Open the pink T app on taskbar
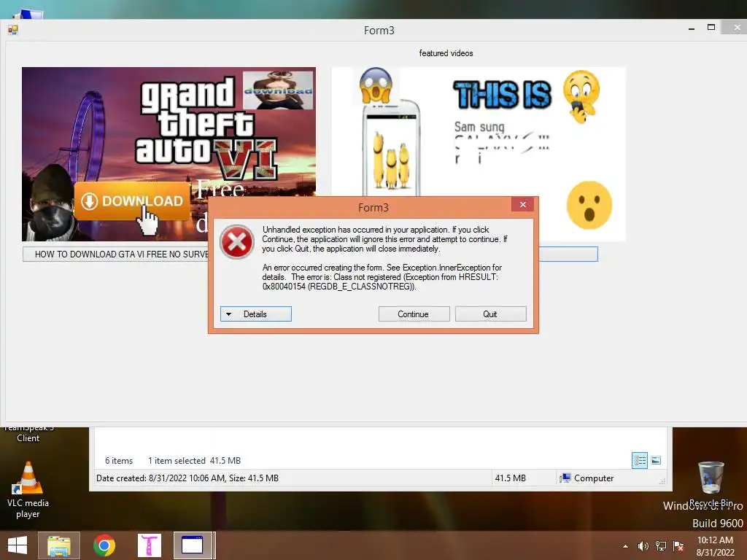The height and width of the screenshot is (560, 747). pyautogui.click(x=149, y=545)
